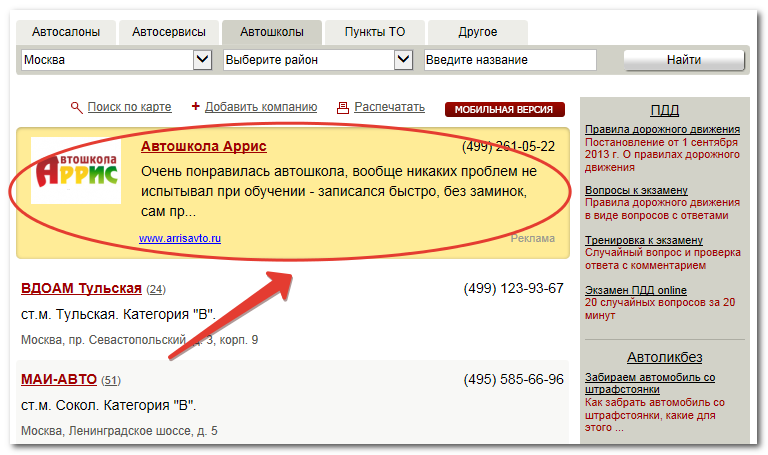
Task: Open the (51) reviews count for МАИ-АВТО
Action: point(111,381)
